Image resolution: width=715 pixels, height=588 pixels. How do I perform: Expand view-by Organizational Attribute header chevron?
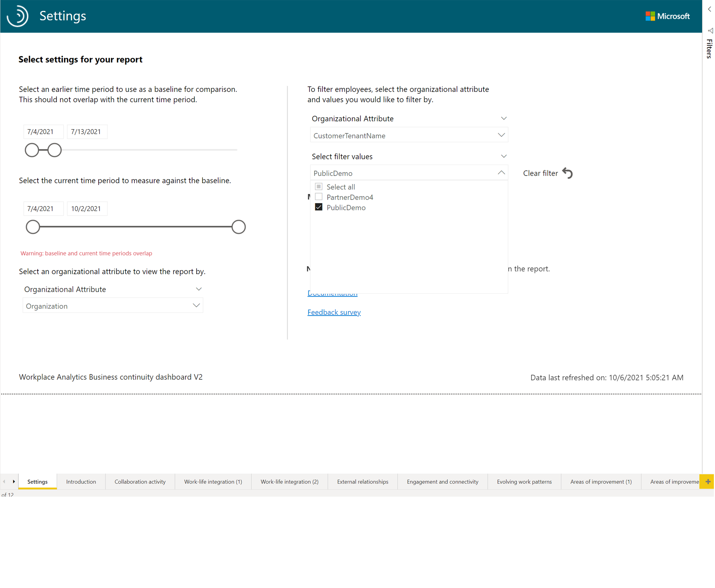click(199, 289)
